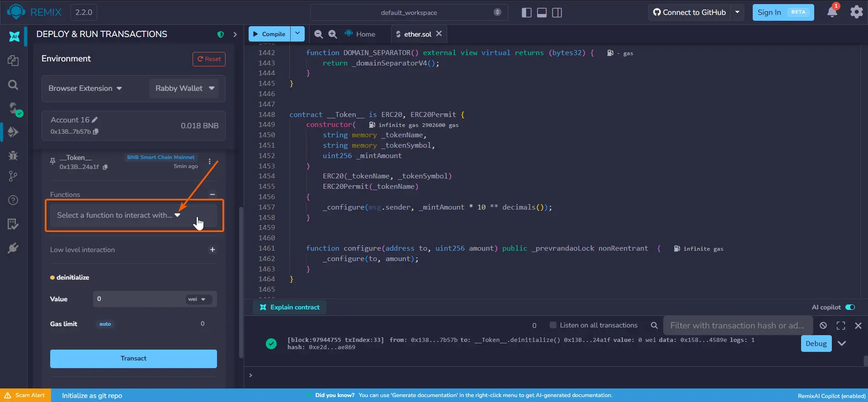Open the Git source control sidebar icon
Screen dimensions: 868x402
click(13, 177)
